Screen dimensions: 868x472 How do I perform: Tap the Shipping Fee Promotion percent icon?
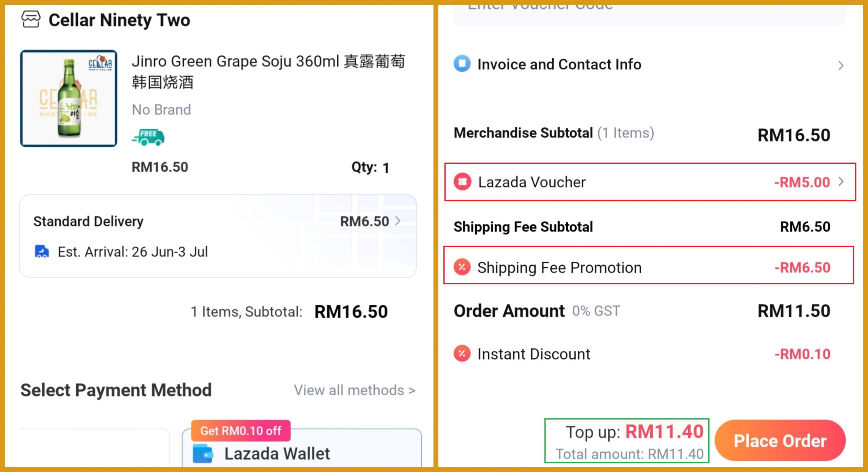(x=462, y=267)
